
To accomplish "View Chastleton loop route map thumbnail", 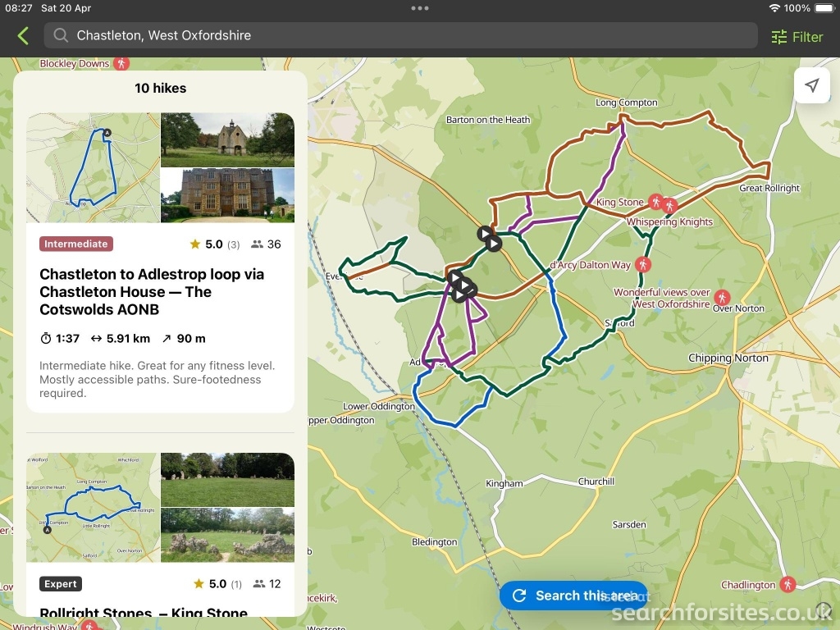I will point(93,167).
